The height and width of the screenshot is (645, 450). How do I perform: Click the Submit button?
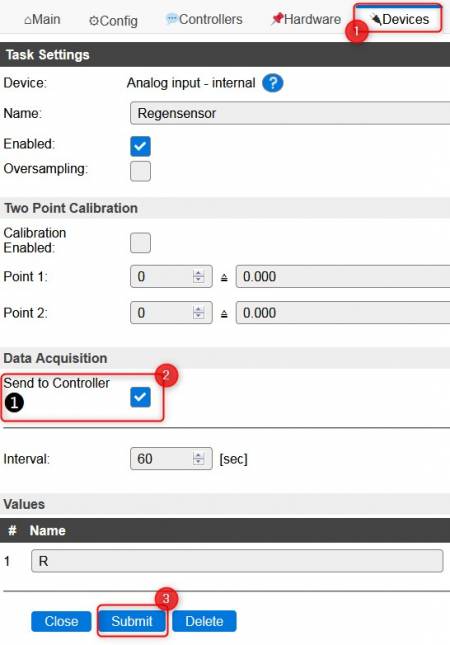click(x=132, y=621)
